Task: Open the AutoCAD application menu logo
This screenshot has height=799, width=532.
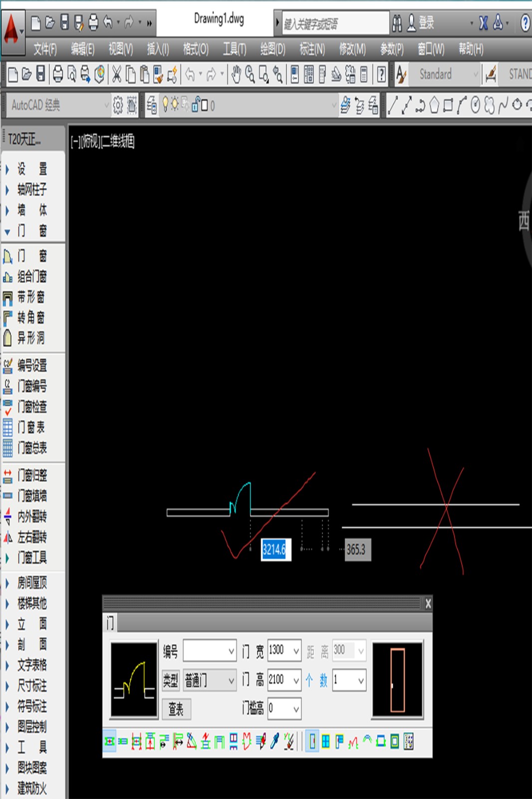Action: pos(12,32)
